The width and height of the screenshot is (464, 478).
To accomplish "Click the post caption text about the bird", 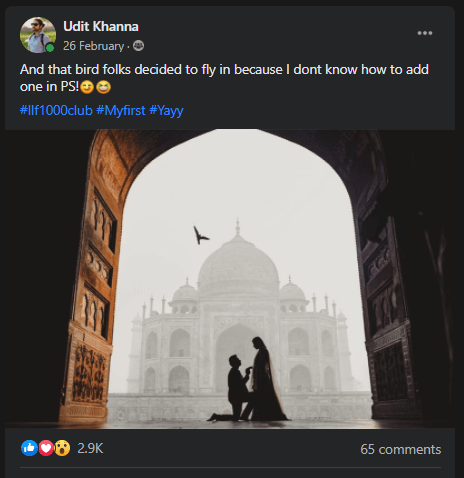I will click(224, 78).
